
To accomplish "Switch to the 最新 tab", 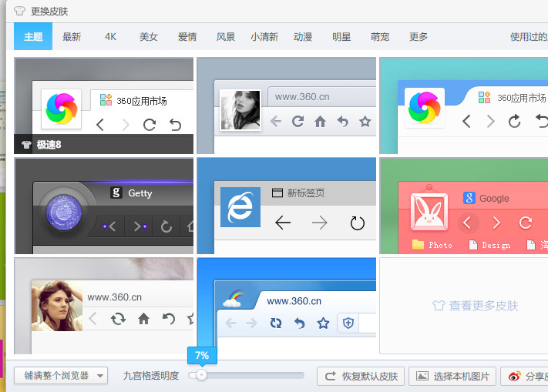I will click(72, 36).
